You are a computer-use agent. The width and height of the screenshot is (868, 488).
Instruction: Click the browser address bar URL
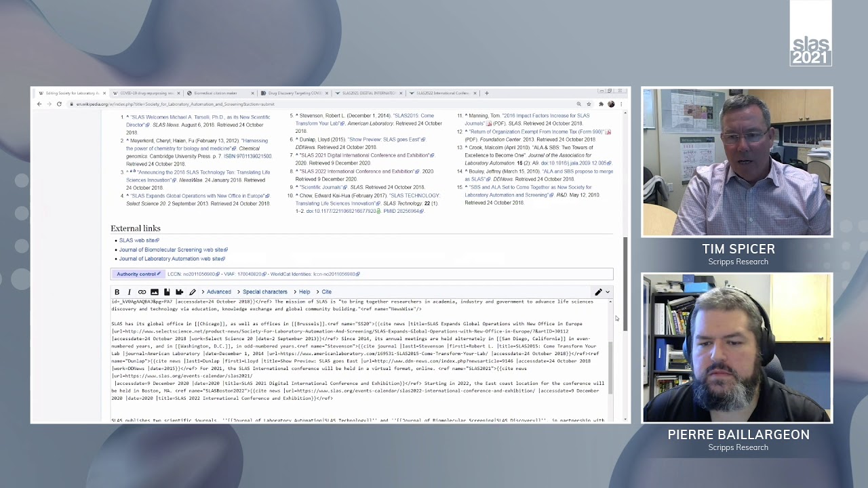click(175, 104)
